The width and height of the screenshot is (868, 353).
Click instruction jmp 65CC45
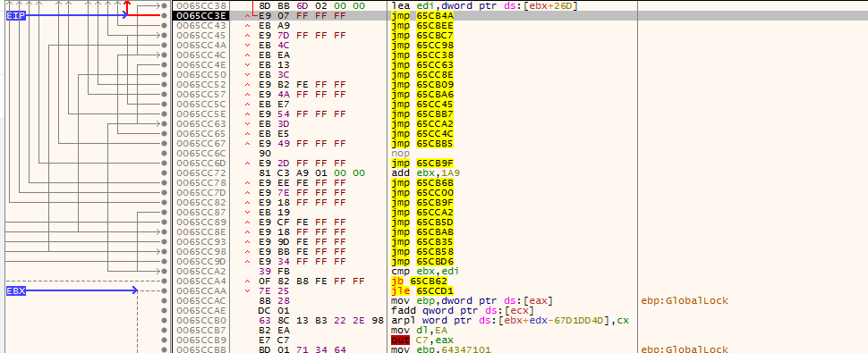point(422,104)
